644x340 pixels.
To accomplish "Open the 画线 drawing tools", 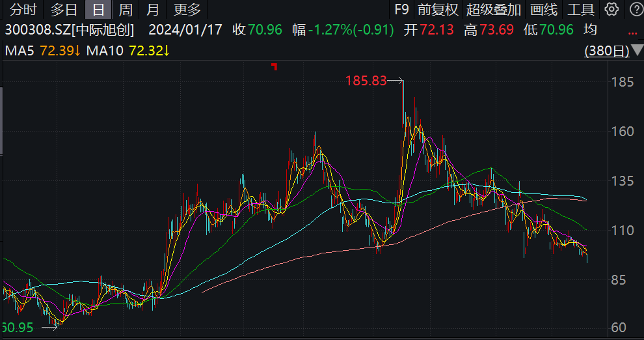I will 544,10.
